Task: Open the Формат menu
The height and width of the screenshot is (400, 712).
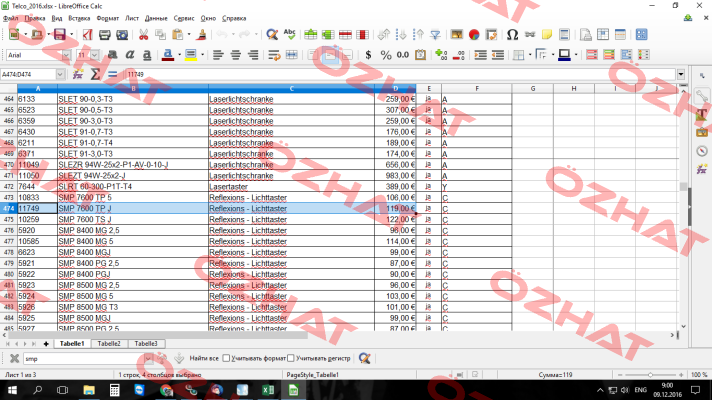Action: pyautogui.click(x=108, y=18)
